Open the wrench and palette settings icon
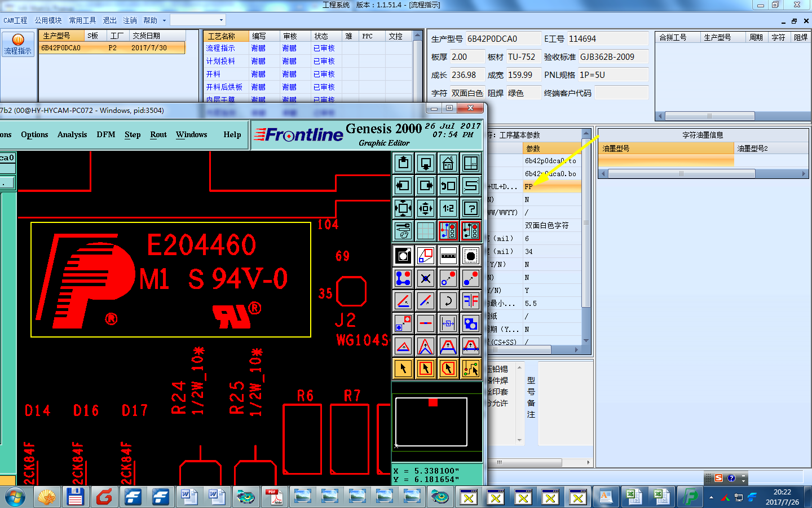The width and height of the screenshot is (812, 508). tap(403, 231)
